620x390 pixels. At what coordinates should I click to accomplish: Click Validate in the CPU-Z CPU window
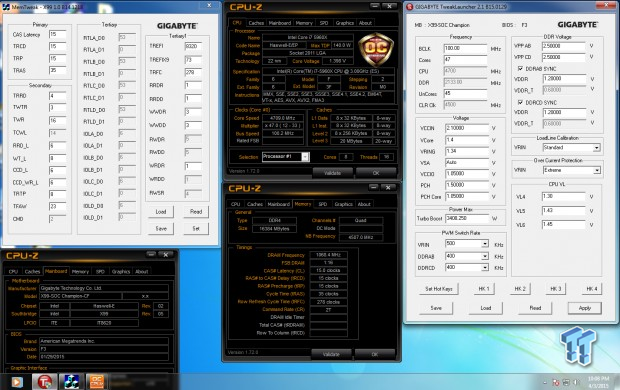[x=333, y=173]
